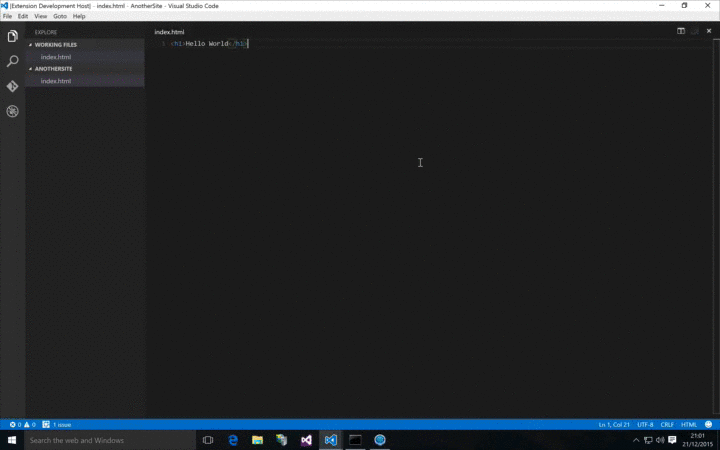Open File Explorer from the taskbar
The image size is (720, 450).
point(257,440)
